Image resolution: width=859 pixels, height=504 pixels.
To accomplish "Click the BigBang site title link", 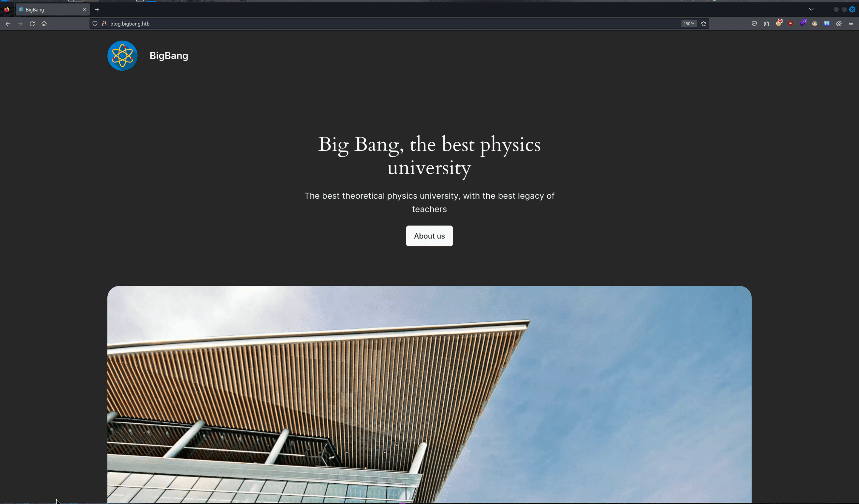I will pyautogui.click(x=169, y=55).
